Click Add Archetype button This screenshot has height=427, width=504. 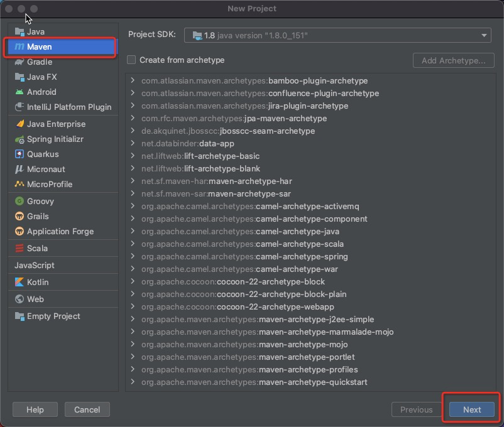[453, 60]
